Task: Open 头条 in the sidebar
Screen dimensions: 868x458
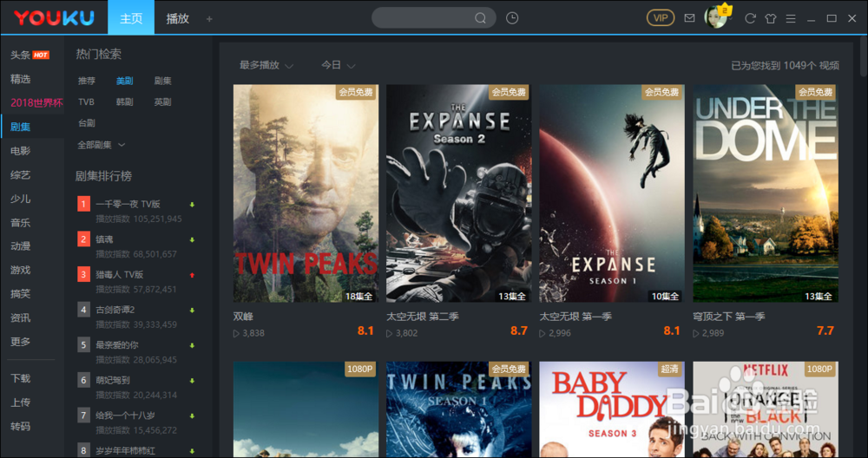Action: [x=21, y=55]
